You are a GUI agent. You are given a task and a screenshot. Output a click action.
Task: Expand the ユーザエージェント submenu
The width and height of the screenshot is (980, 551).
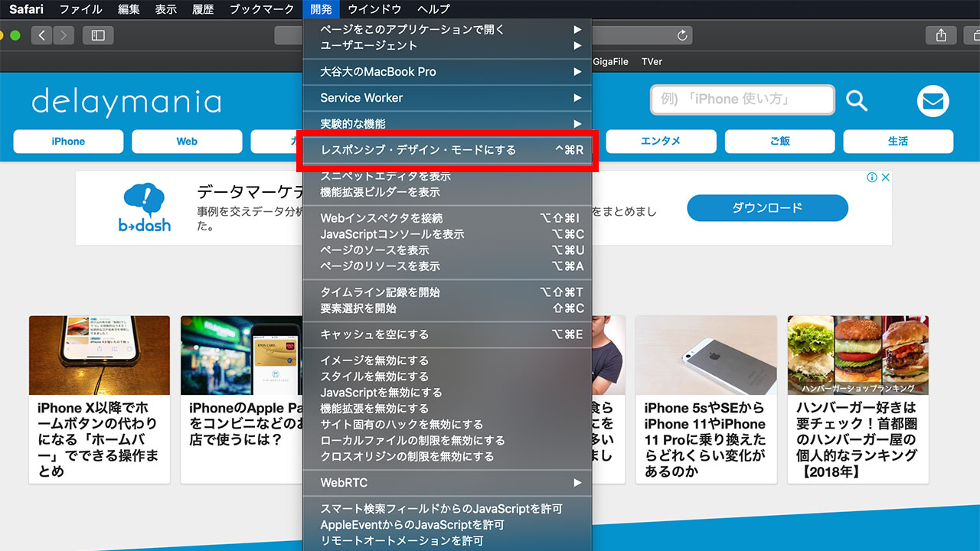(x=447, y=45)
